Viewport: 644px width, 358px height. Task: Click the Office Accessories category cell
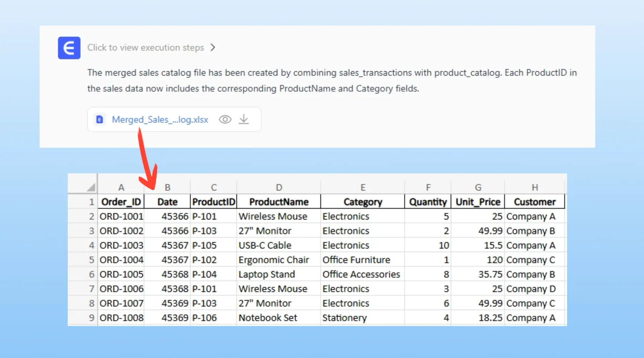(x=361, y=274)
